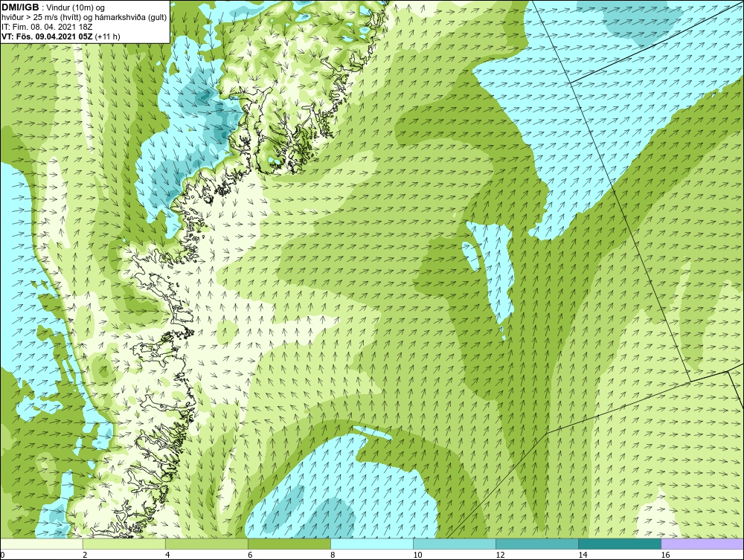Click the scale label '16'
Image resolution: width=744 pixels, height=560 pixels.
pos(665,556)
